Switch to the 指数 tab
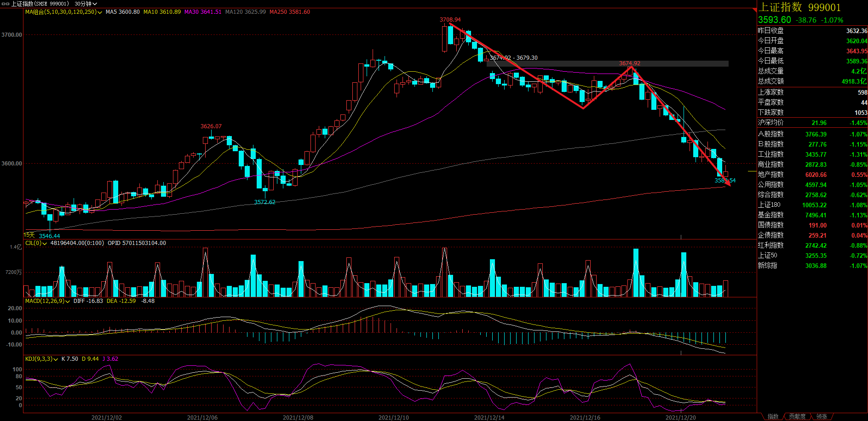 point(773,416)
